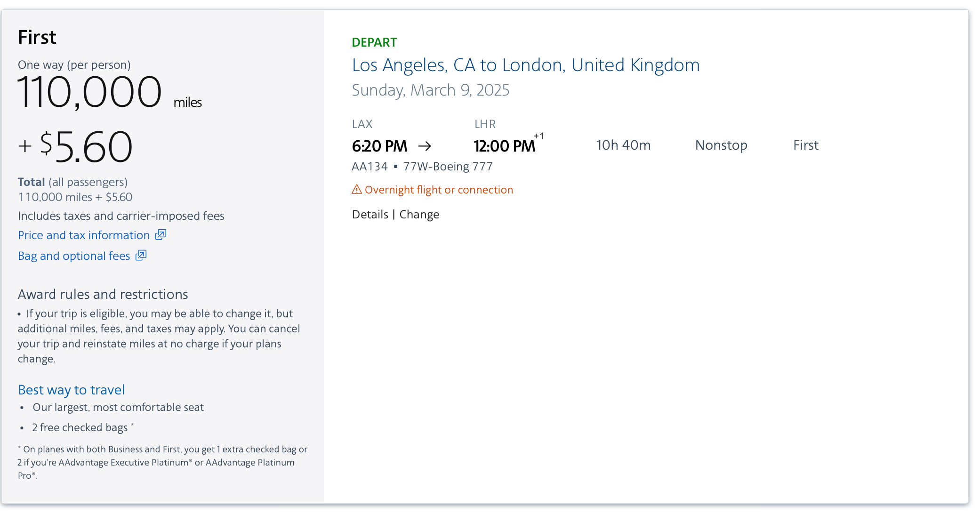Click the 10h 40m flight duration
Viewport: 980px width, 514px height.
(x=623, y=145)
